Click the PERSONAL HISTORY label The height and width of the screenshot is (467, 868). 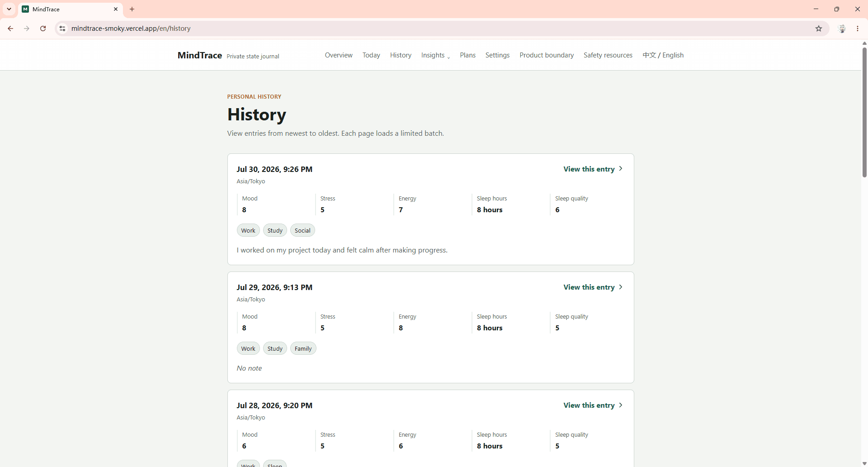254,97
